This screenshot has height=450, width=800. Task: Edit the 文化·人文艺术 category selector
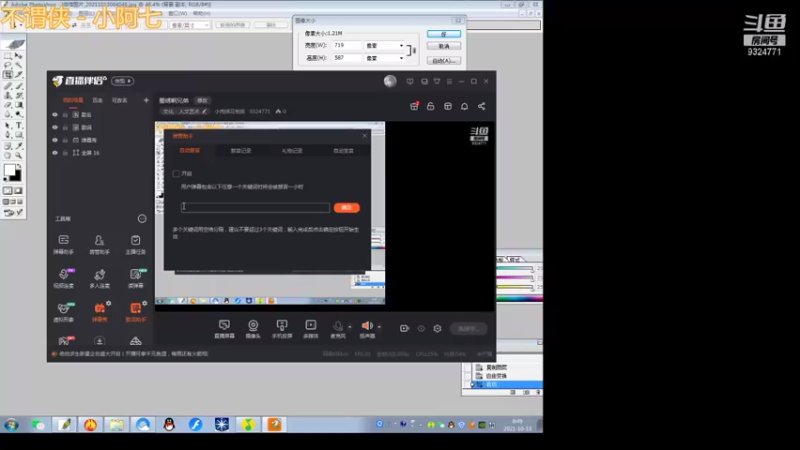point(184,111)
